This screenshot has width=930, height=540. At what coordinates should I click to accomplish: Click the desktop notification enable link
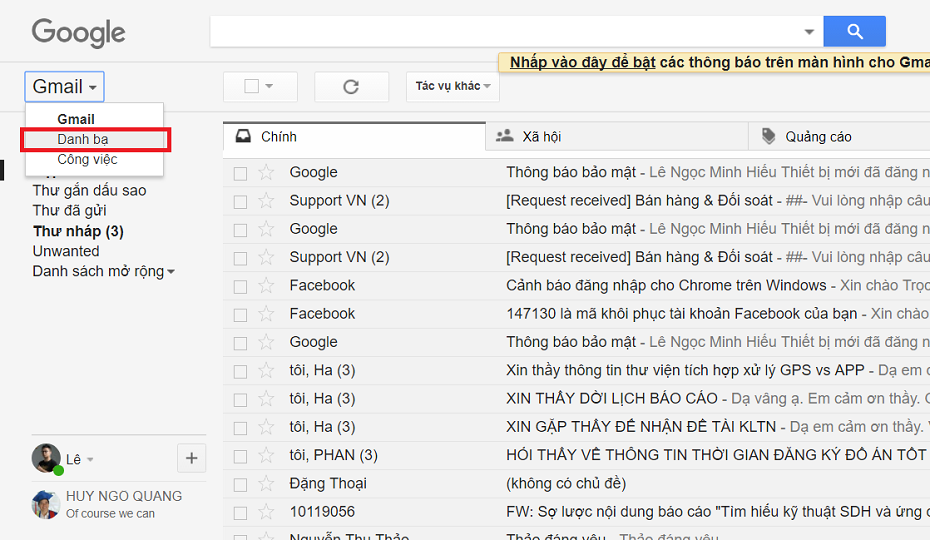(582, 62)
